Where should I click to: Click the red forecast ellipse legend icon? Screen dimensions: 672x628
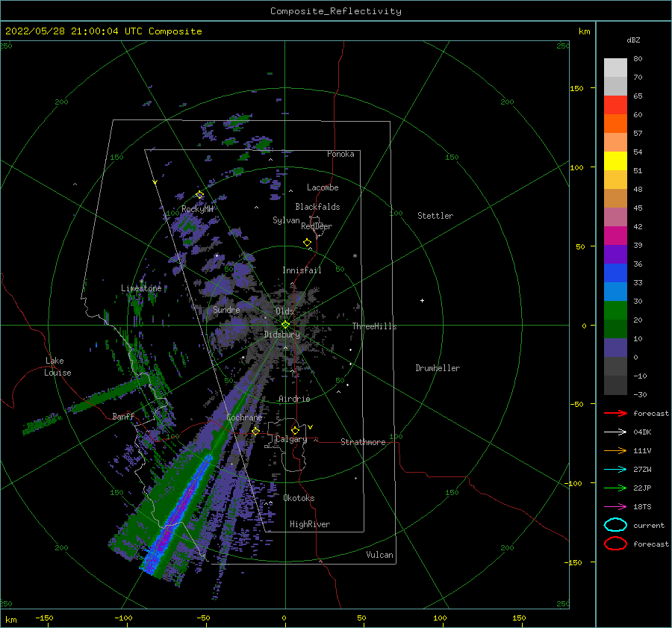(x=615, y=544)
